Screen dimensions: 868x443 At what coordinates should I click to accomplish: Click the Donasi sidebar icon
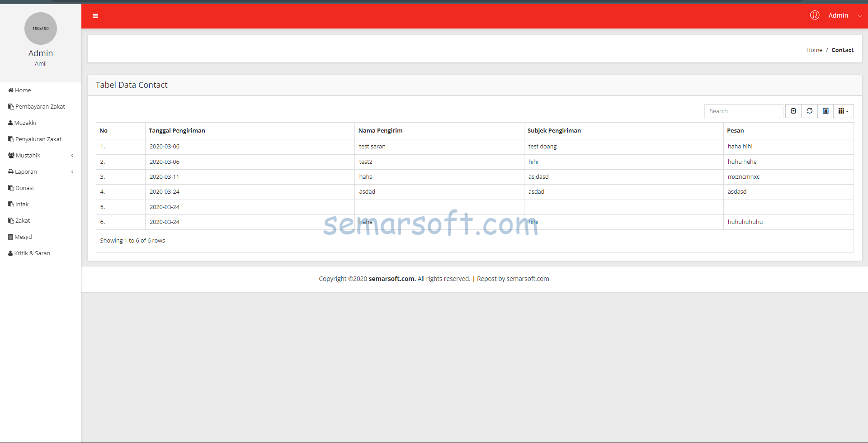[x=10, y=188]
